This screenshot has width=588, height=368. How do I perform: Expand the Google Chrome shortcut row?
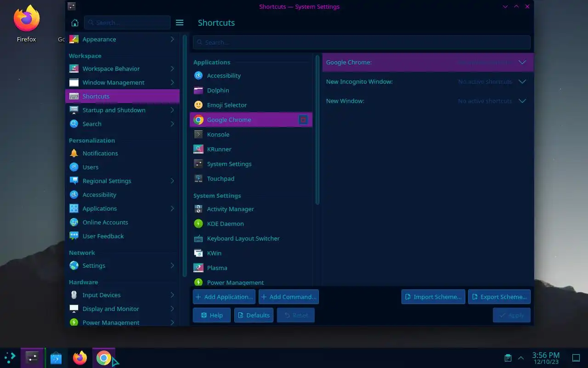pyautogui.click(x=522, y=62)
